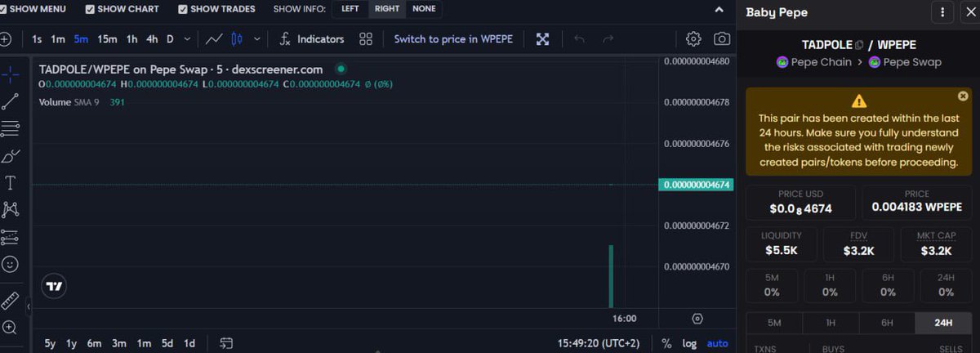Image resolution: width=980 pixels, height=353 pixels.
Task: Select the text annotation tool
Action: tap(10, 182)
